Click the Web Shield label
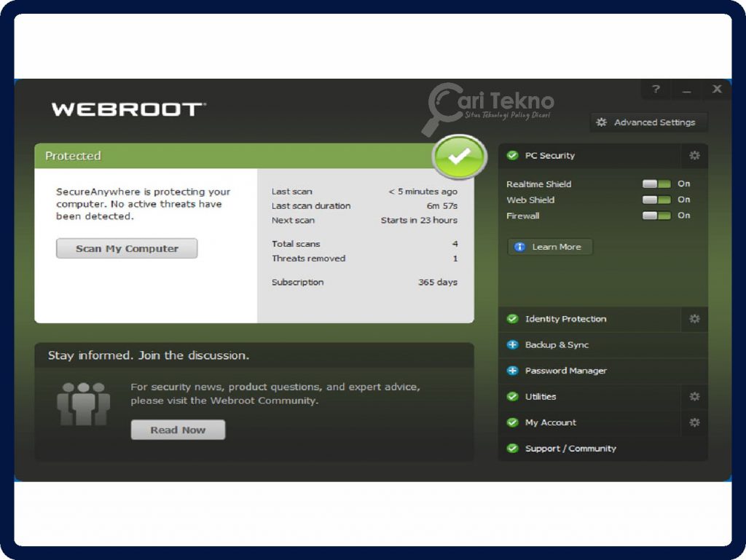 tap(530, 200)
